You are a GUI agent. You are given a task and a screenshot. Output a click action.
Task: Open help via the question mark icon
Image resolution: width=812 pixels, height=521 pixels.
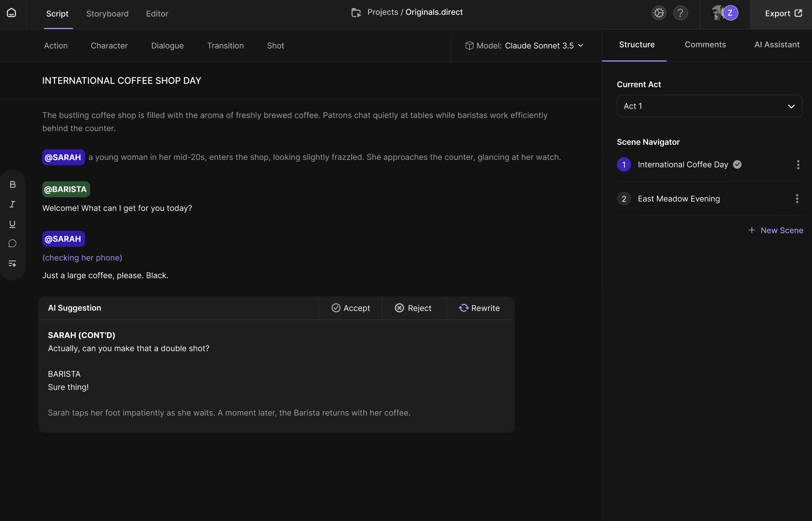click(680, 13)
